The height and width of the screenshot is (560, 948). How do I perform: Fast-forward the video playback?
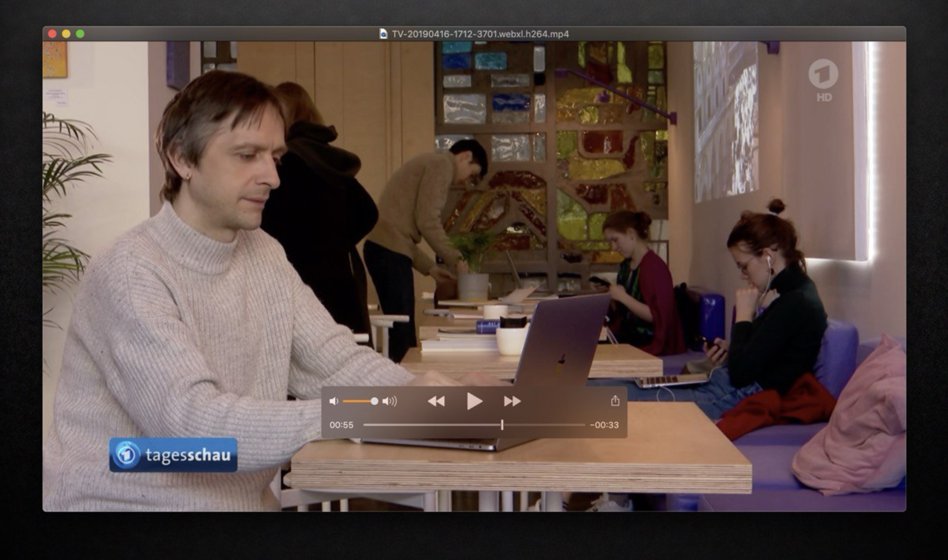(512, 401)
